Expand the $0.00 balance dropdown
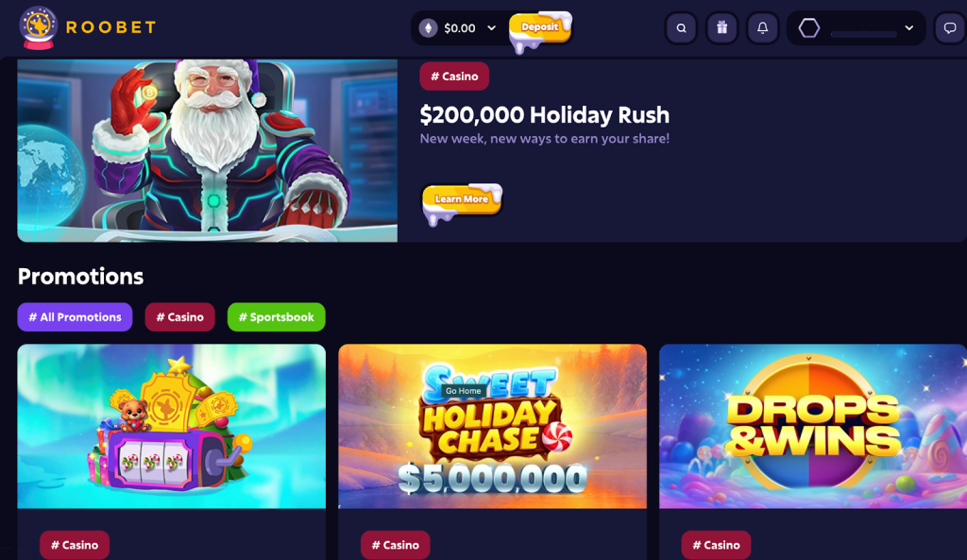The width and height of the screenshot is (967, 560). pyautogui.click(x=491, y=27)
